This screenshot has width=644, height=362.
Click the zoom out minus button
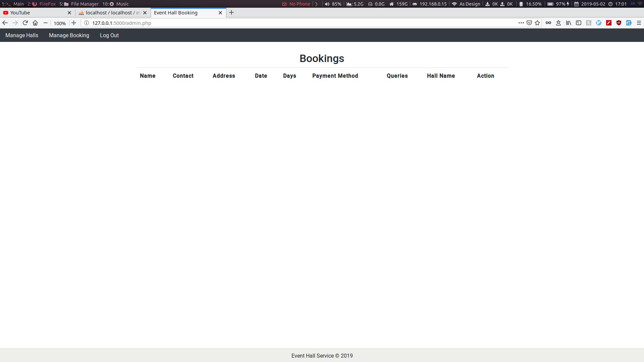click(x=46, y=23)
